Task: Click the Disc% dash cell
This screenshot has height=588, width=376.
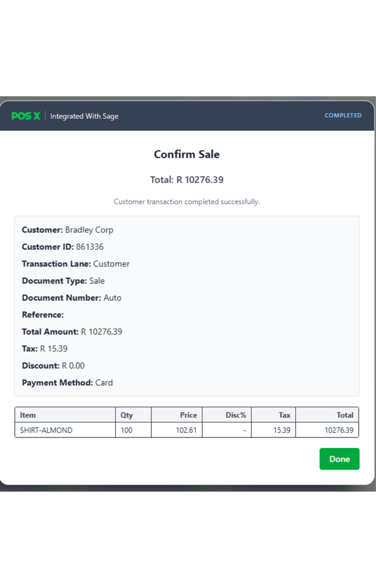Action: 227,430
